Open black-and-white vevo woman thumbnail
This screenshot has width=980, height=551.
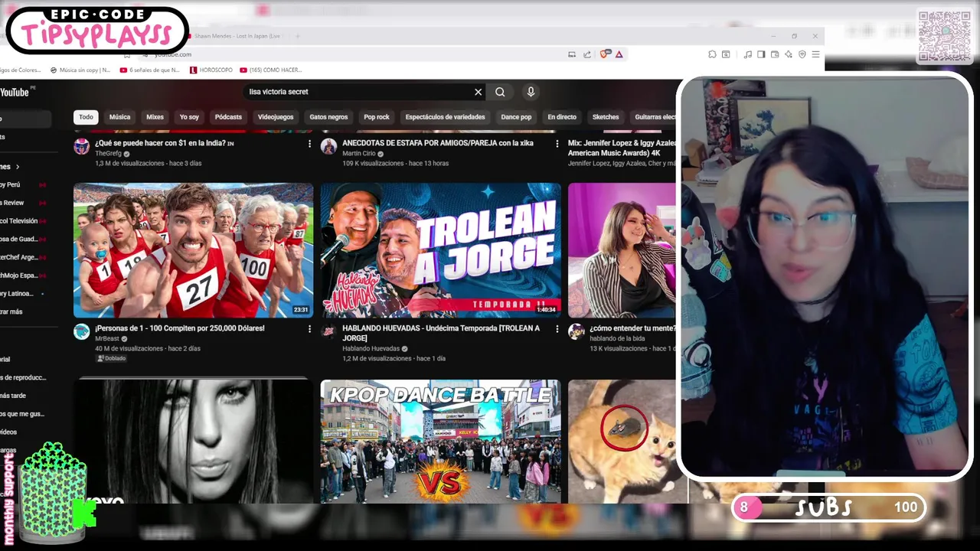(193, 442)
